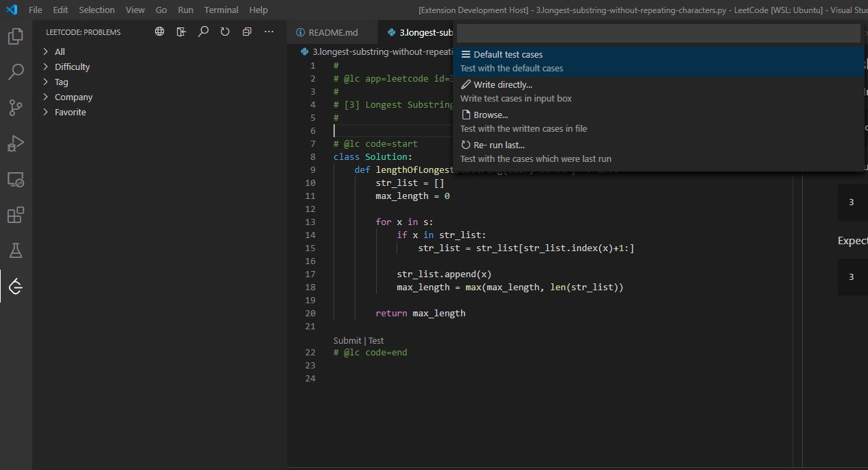Open the Edit menu
This screenshot has height=470, width=868.
pos(60,10)
